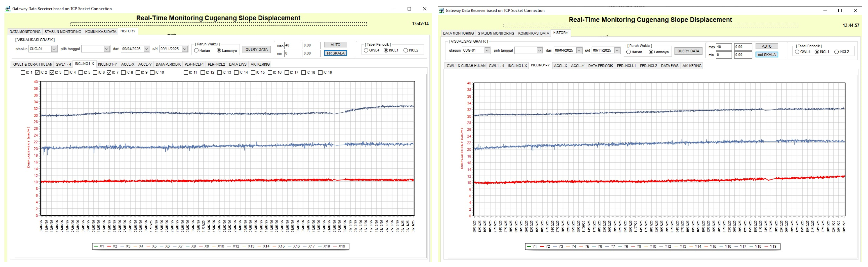This screenshot has width=868, height=267.
Task: Select the GWL4 radio button in right window
Action: pos(797,52)
